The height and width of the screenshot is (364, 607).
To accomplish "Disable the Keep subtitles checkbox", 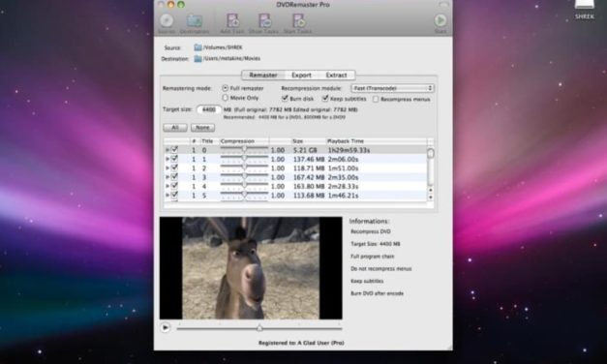I will (325, 99).
